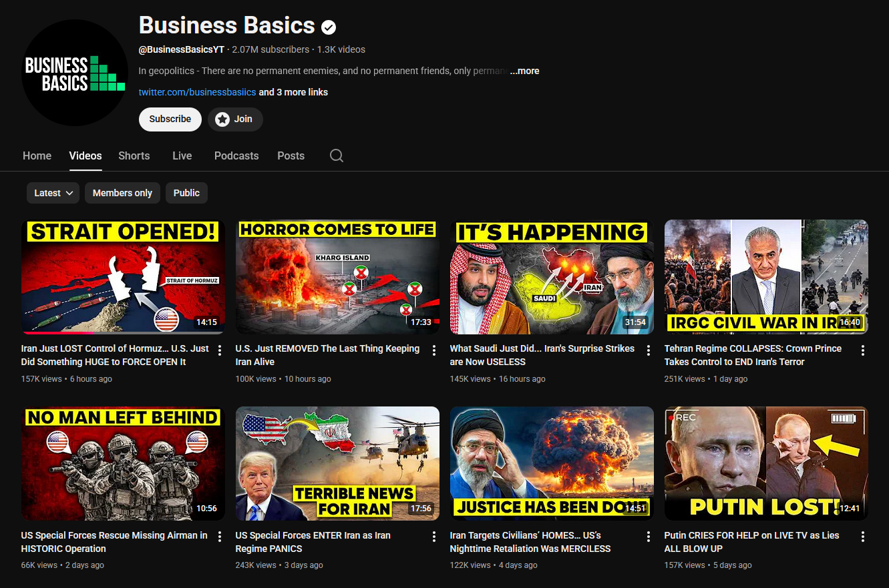Image resolution: width=889 pixels, height=588 pixels.
Task: Click the 10:56 duration badge
Action: click(206, 509)
